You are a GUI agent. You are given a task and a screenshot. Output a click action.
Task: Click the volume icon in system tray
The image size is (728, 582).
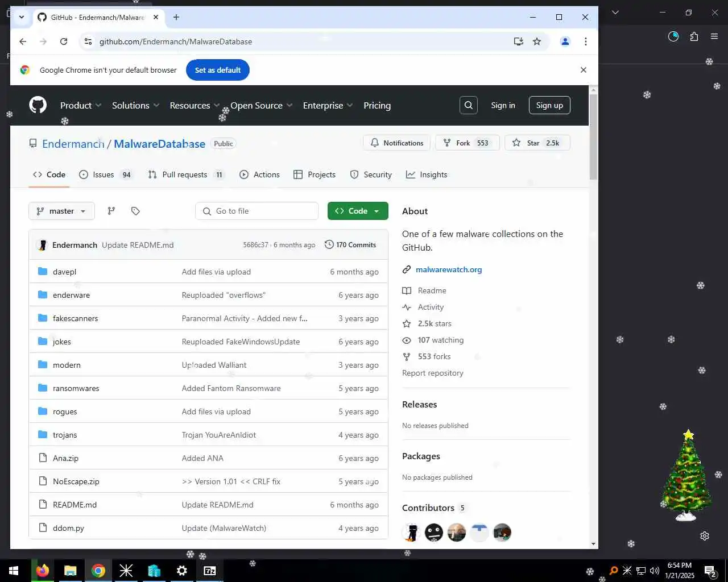pos(655,571)
